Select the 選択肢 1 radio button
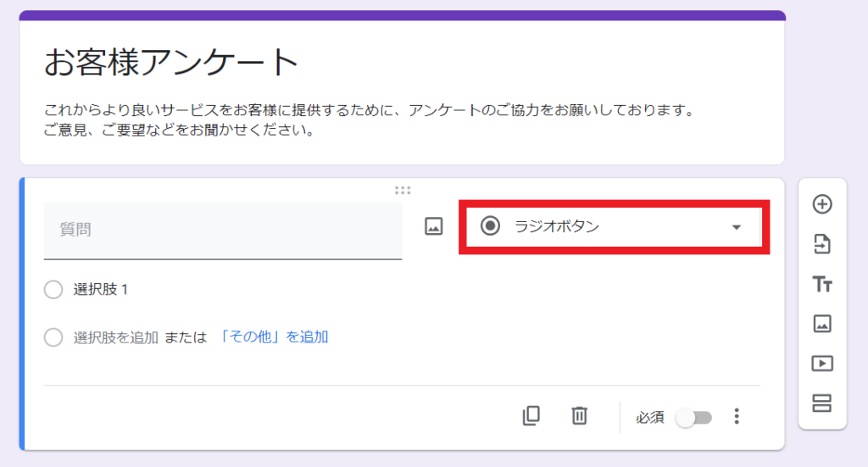Viewport: 868px width, 467px height. [x=53, y=289]
